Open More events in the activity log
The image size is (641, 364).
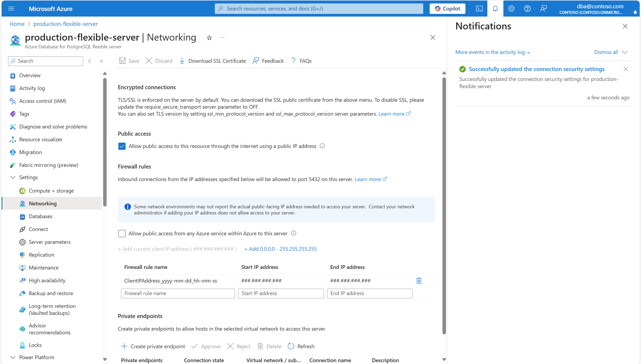click(x=492, y=52)
